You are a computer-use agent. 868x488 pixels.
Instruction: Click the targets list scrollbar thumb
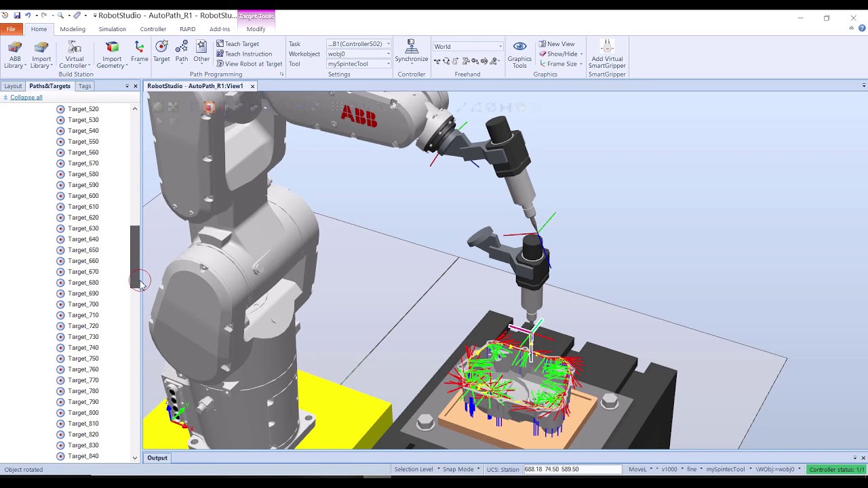(135, 258)
